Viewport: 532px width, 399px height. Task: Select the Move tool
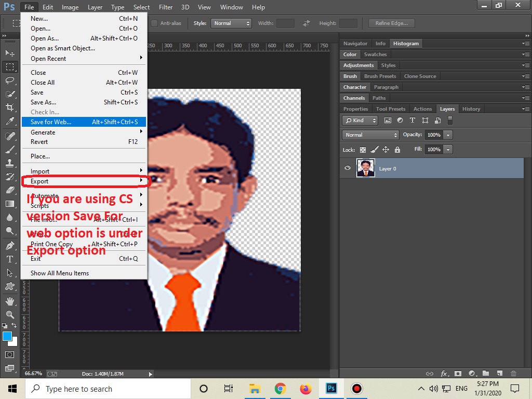(x=10, y=52)
